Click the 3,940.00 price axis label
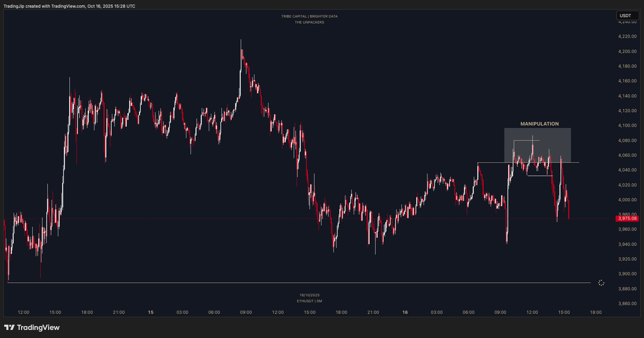Image resolution: width=644 pixels, height=338 pixels. pos(627,244)
